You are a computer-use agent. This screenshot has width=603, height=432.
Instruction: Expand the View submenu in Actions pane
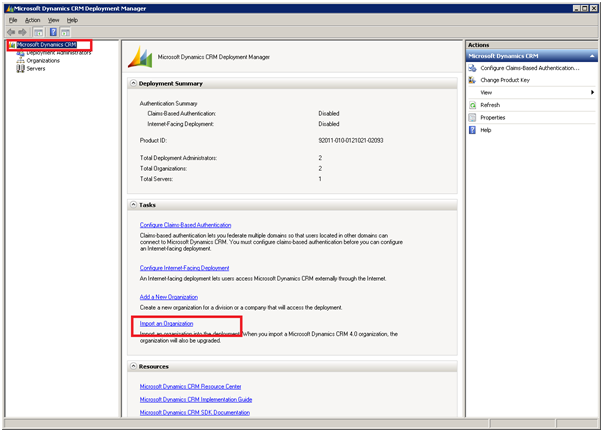click(x=592, y=92)
